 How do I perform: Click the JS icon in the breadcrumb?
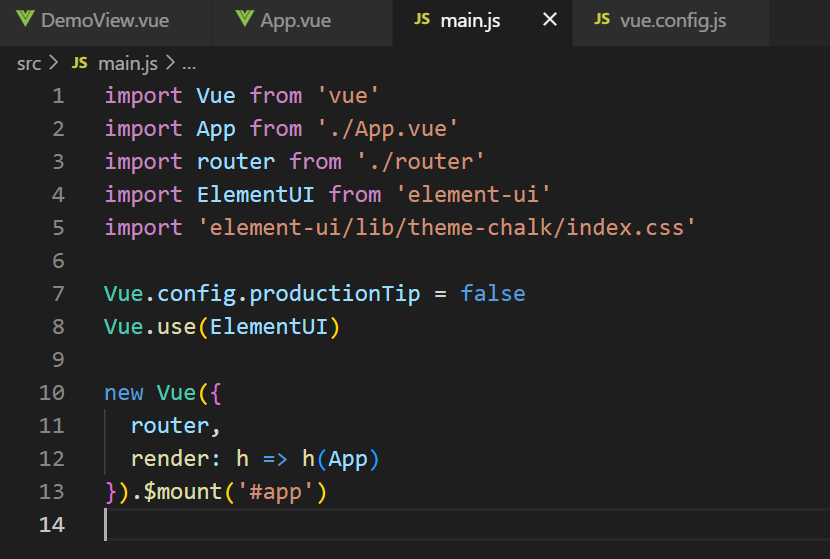(x=79, y=63)
